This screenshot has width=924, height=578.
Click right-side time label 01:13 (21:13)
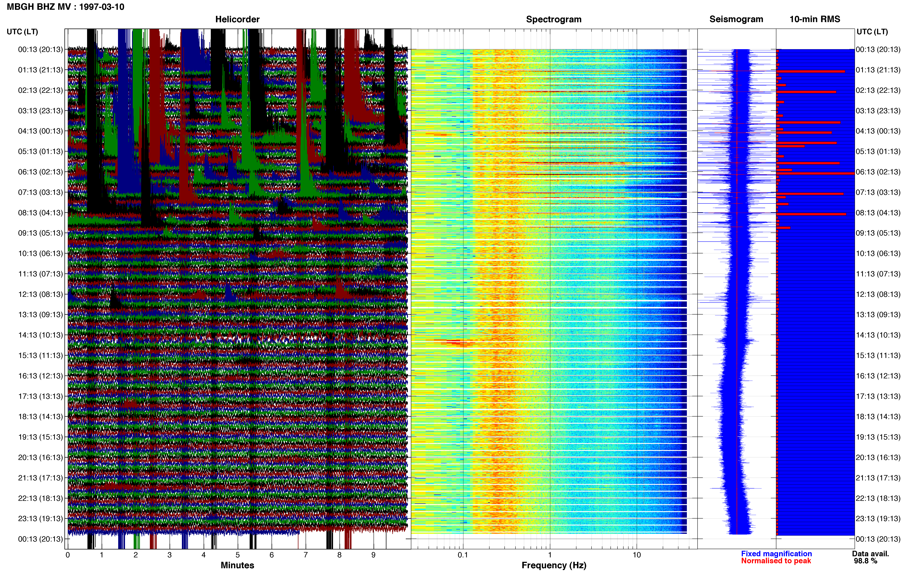pos(878,70)
